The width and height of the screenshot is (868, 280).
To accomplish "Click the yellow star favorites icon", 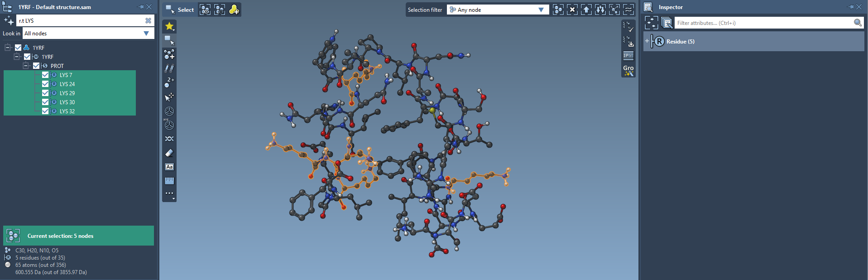I will tap(169, 26).
